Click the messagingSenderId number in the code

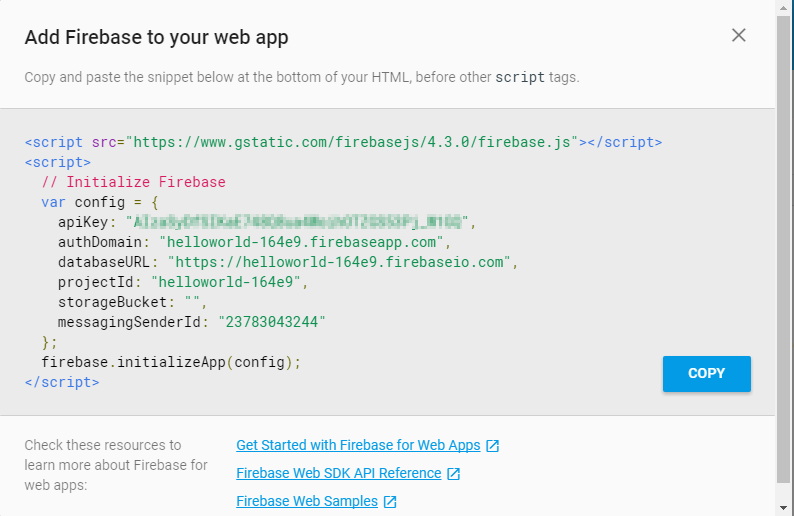click(266, 322)
